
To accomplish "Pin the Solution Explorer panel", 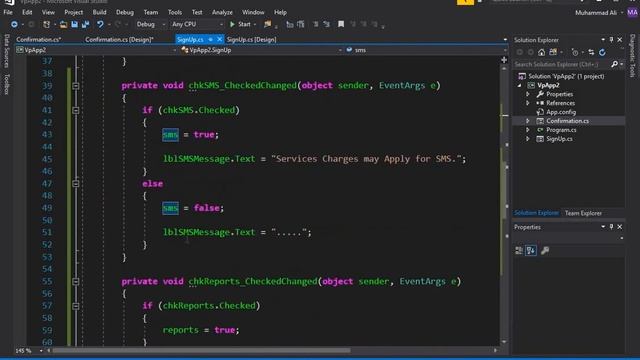I will click(x=611, y=40).
